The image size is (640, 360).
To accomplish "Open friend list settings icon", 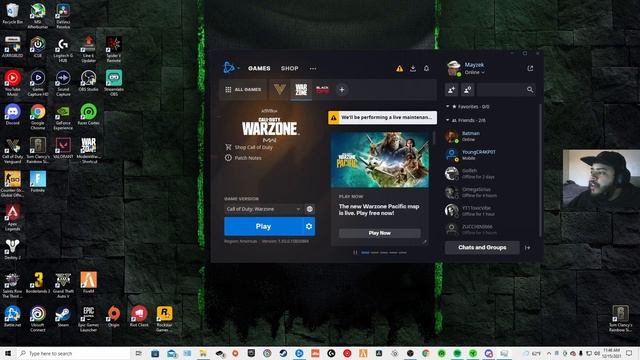I will click(468, 89).
